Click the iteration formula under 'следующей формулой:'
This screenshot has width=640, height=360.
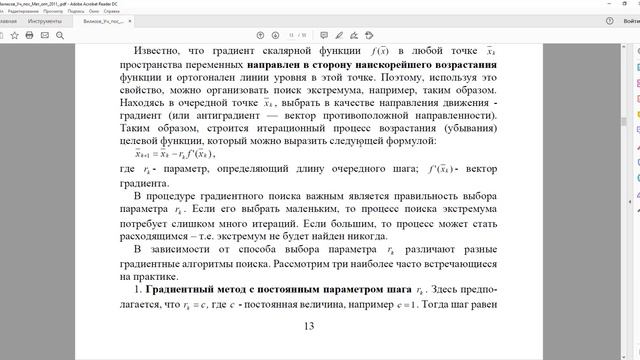click(x=176, y=154)
